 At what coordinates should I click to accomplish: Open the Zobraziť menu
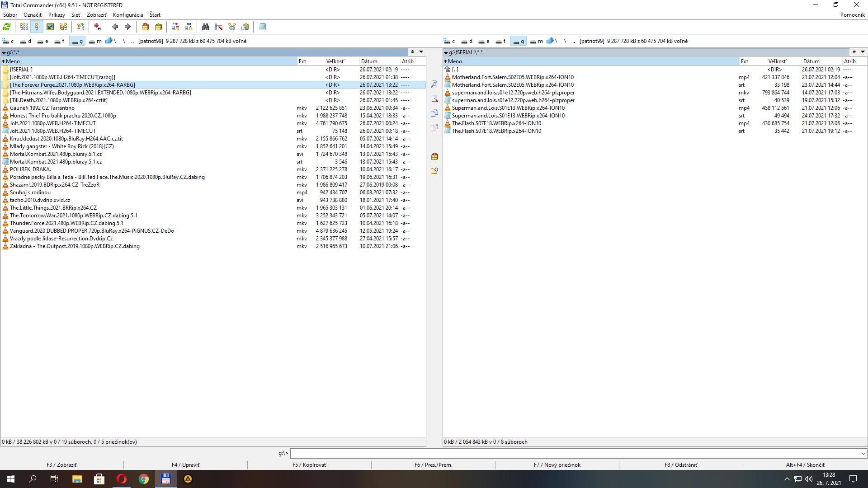[x=96, y=15]
